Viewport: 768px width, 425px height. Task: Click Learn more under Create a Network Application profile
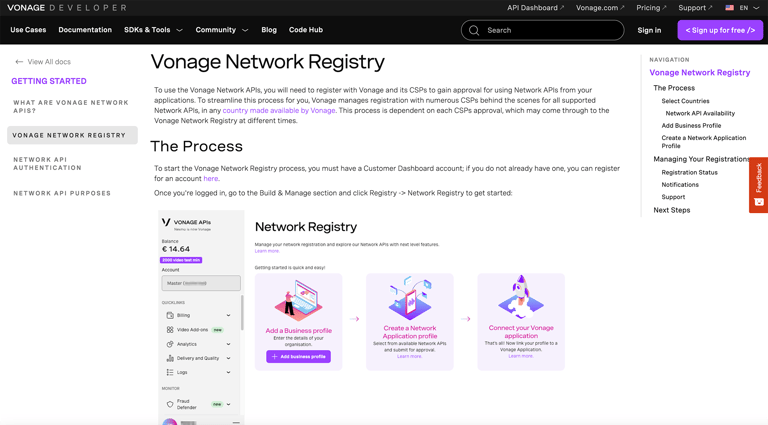coord(409,356)
